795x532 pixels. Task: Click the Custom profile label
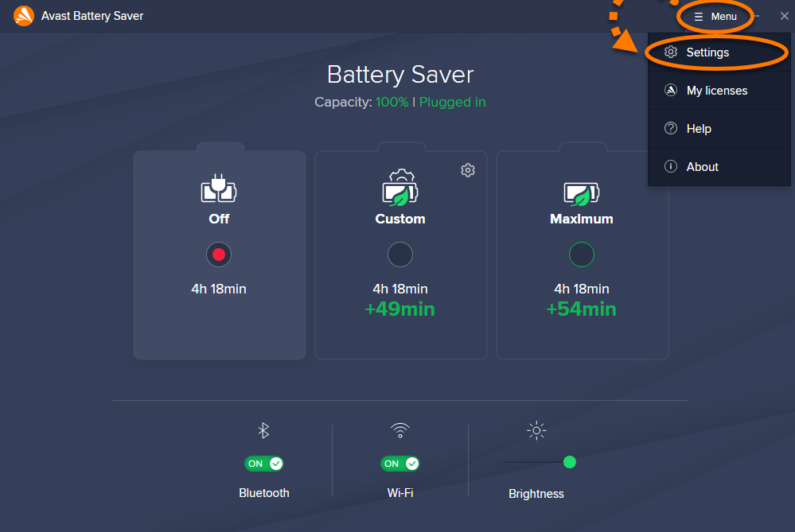(x=400, y=219)
